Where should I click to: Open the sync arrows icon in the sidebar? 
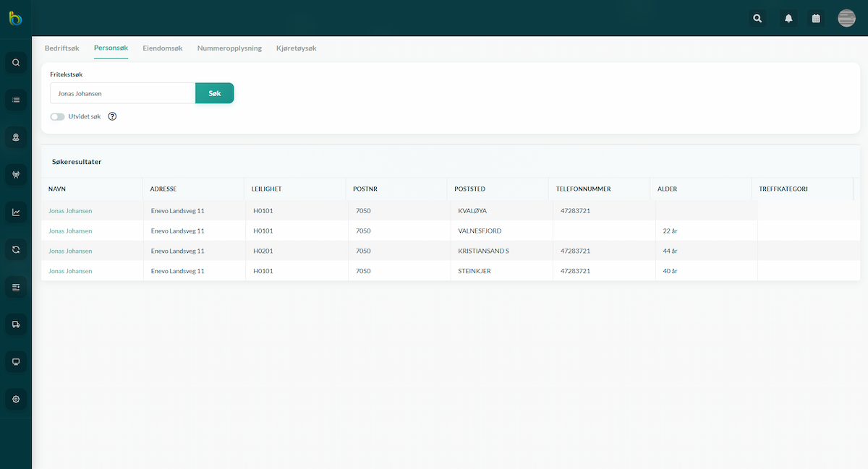(x=16, y=250)
